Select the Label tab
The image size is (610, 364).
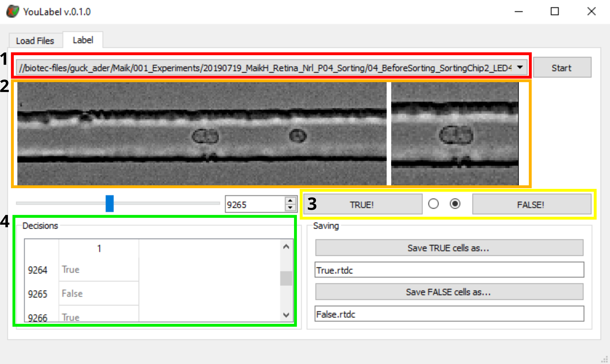point(83,40)
